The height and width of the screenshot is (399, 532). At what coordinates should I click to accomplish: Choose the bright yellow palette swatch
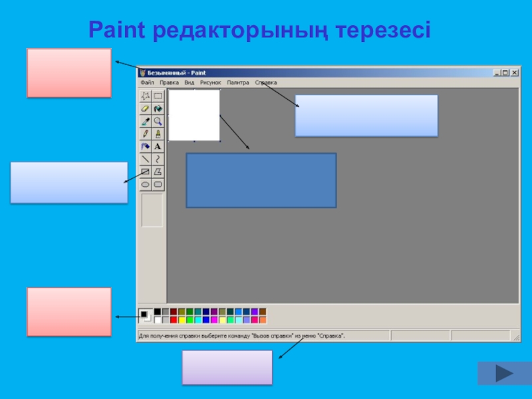(182, 320)
